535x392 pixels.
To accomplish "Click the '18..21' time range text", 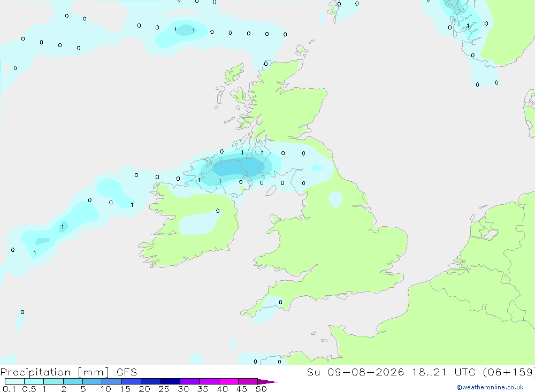I will tap(429, 372).
